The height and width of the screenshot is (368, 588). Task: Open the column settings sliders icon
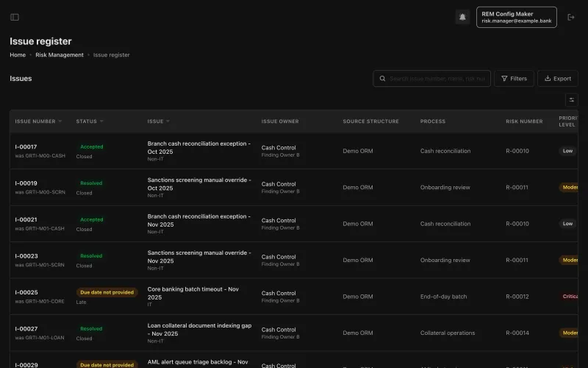(571, 100)
